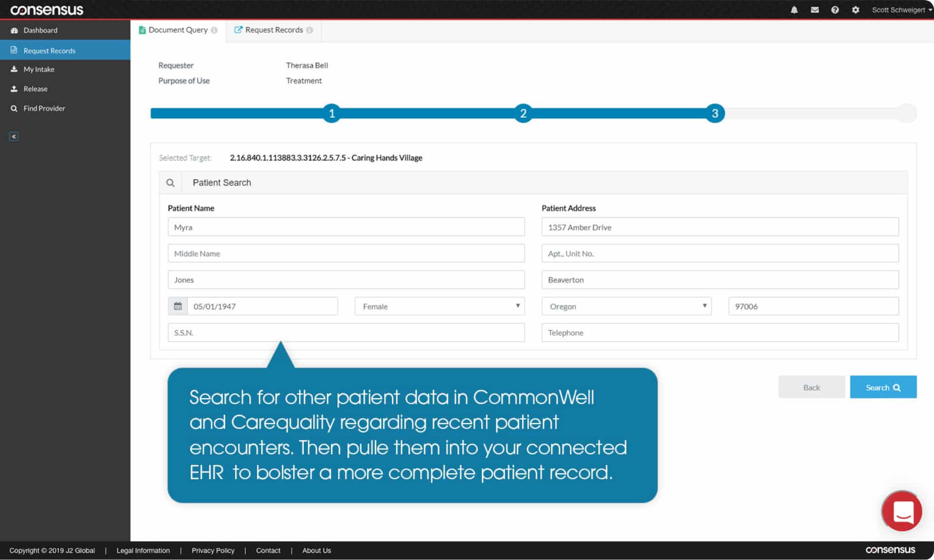Open Legal Information footer link
Screen dimensions: 934x560
click(143, 550)
